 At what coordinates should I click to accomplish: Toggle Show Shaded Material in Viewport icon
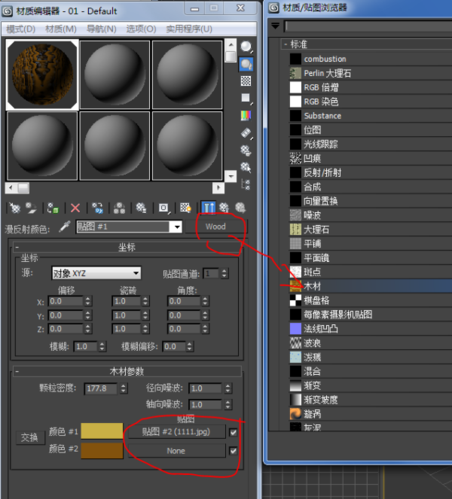click(x=185, y=208)
